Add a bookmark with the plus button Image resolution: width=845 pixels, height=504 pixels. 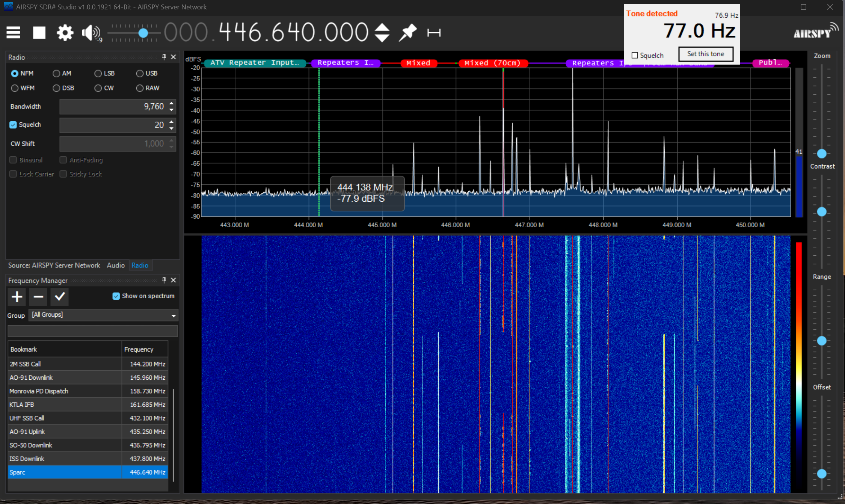coord(17,297)
